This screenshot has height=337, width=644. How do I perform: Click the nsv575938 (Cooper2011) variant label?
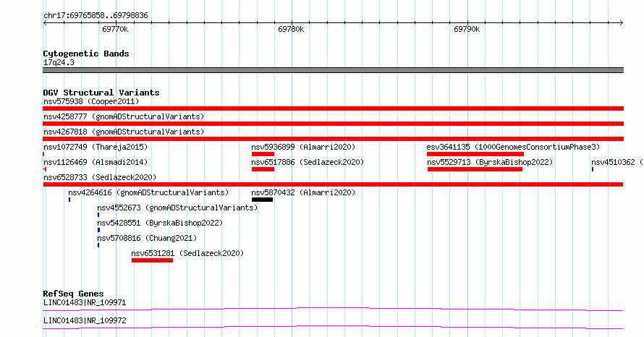click(91, 101)
